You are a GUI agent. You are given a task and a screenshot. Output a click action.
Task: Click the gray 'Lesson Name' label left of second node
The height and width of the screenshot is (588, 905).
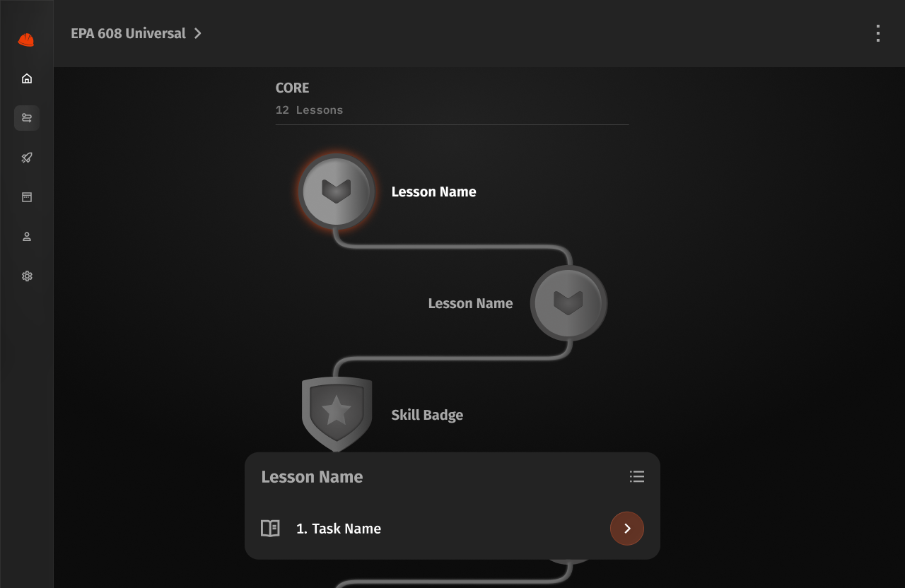470,303
